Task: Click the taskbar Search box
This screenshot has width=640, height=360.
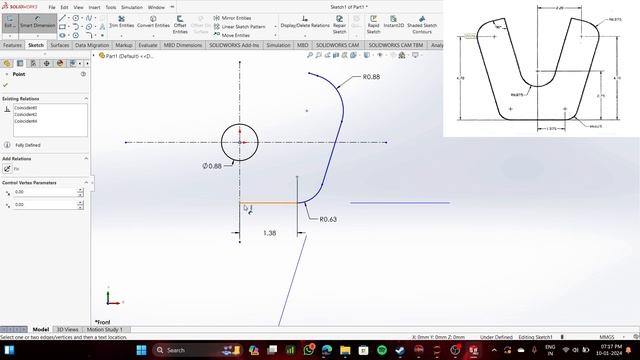Action: click(x=197, y=350)
